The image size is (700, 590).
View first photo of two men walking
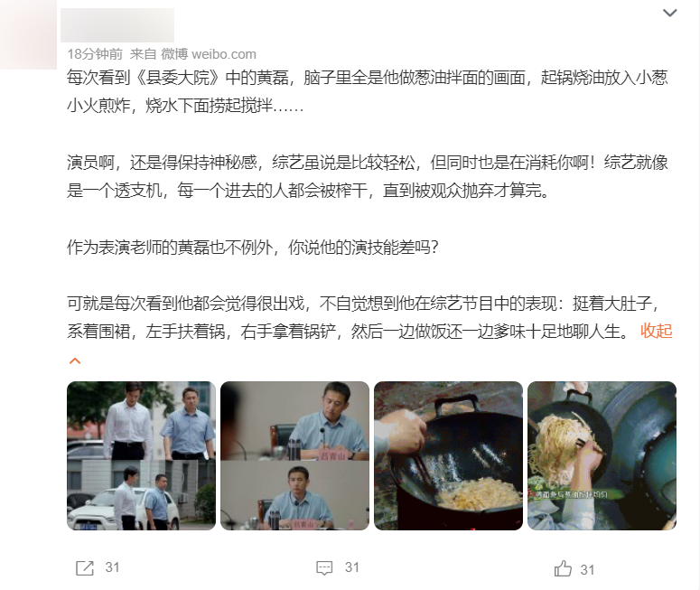click(141, 455)
